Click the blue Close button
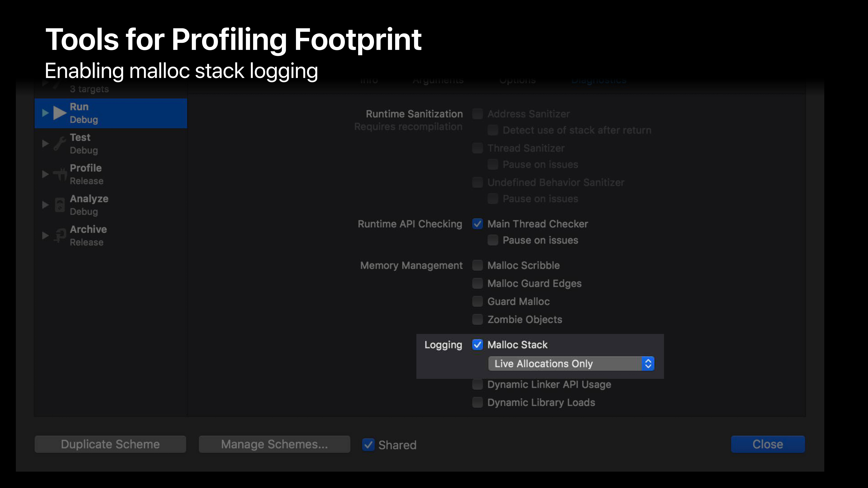868x488 pixels. pyautogui.click(x=768, y=444)
